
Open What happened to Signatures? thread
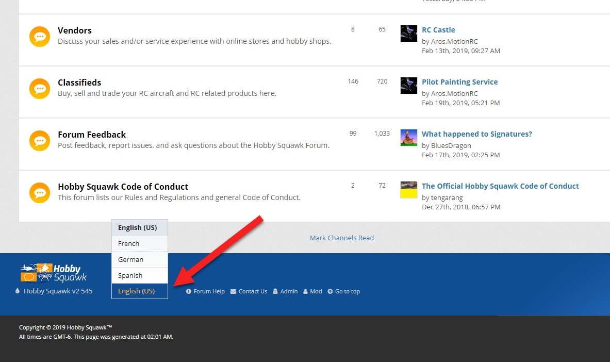(x=477, y=134)
